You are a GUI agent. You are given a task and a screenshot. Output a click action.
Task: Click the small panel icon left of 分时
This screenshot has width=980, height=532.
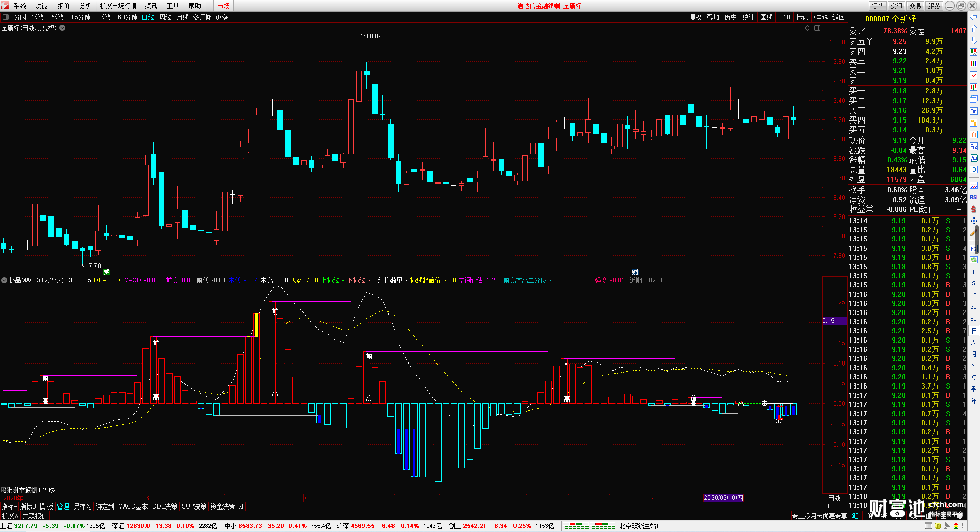[6, 17]
